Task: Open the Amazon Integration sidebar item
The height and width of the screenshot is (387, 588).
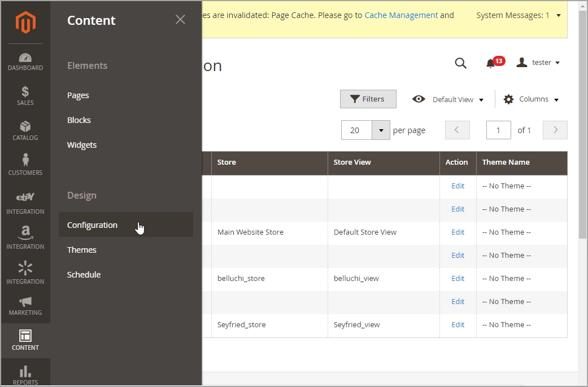Action: 25,238
